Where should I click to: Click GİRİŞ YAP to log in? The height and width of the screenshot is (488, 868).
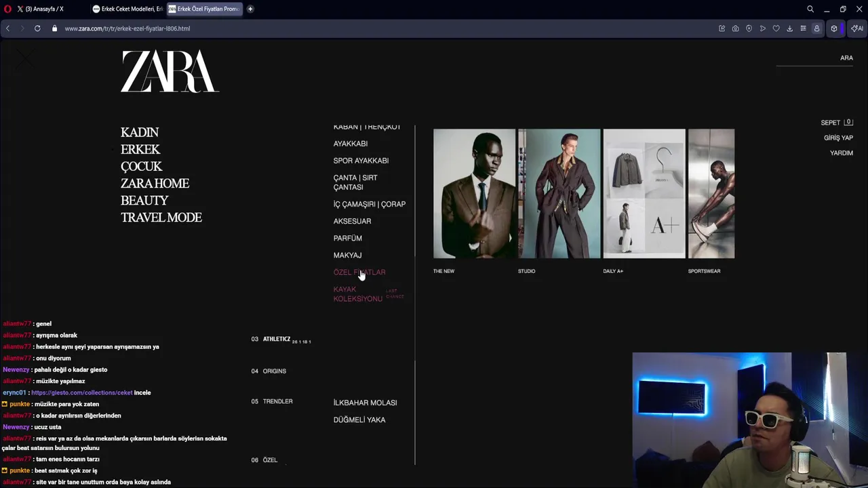838,138
